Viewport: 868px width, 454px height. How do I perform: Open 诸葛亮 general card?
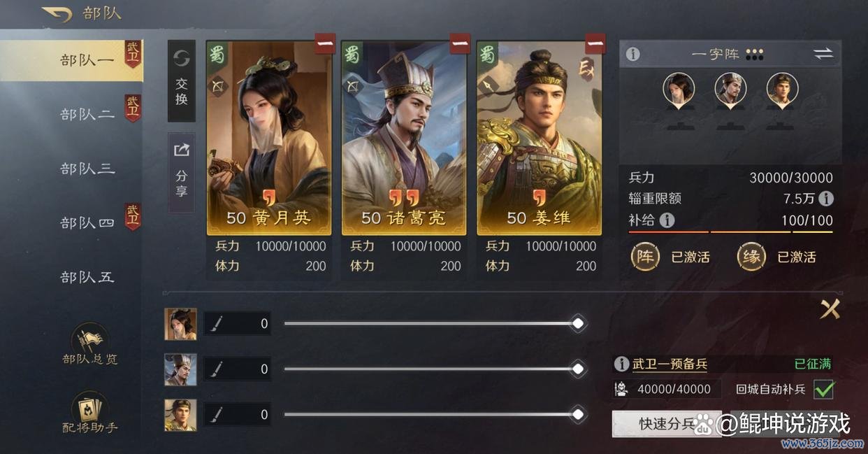tap(403, 137)
